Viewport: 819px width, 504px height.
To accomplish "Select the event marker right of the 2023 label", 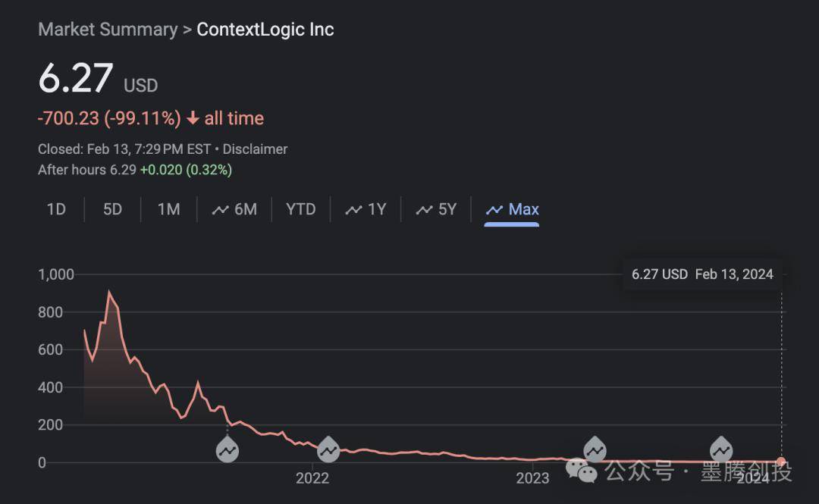I will point(595,450).
